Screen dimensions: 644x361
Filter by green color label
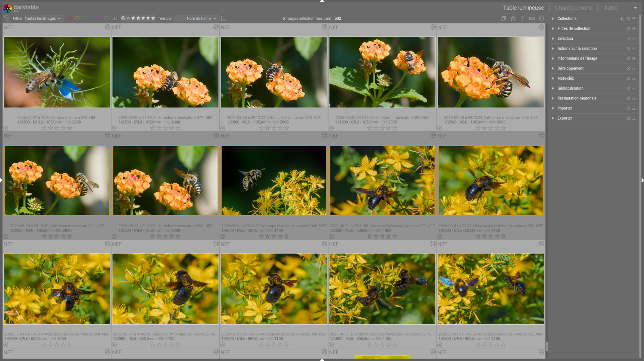(x=85, y=18)
